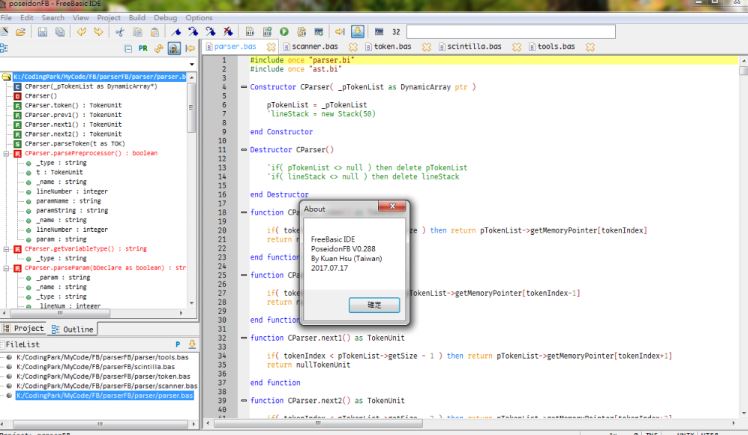748x435 pixels.
Task: Click the Open file folder toolbar icon
Action: [x=21, y=32]
